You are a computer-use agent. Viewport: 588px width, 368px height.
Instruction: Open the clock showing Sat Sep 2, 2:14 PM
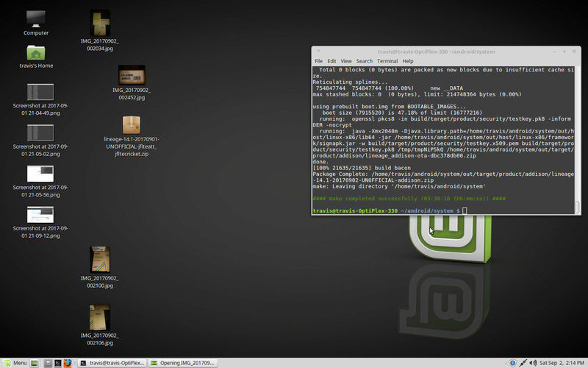pos(562,363)
